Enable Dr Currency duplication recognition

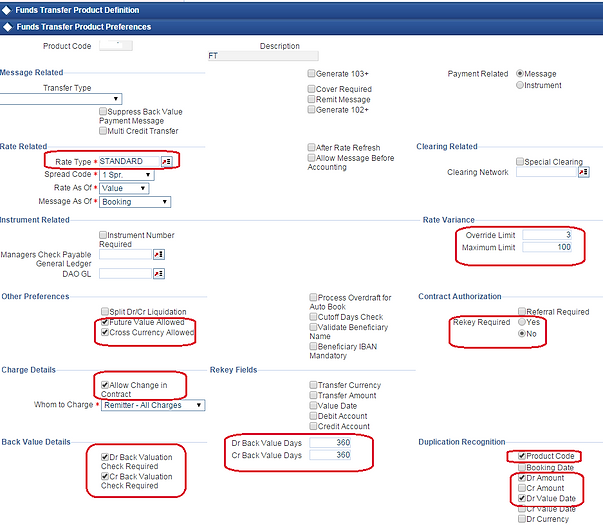tap(522, 519)
